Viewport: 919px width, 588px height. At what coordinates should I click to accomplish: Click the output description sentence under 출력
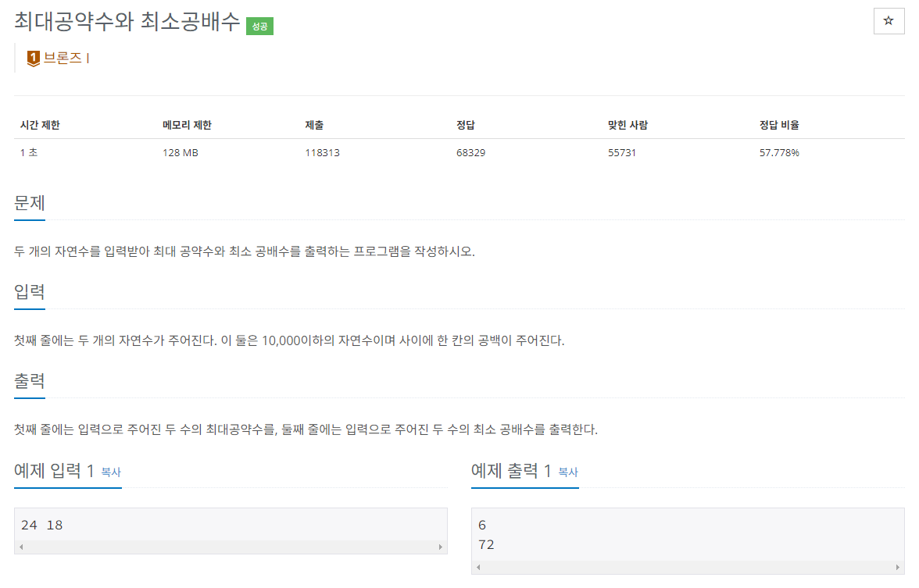[x=306, y=429]
